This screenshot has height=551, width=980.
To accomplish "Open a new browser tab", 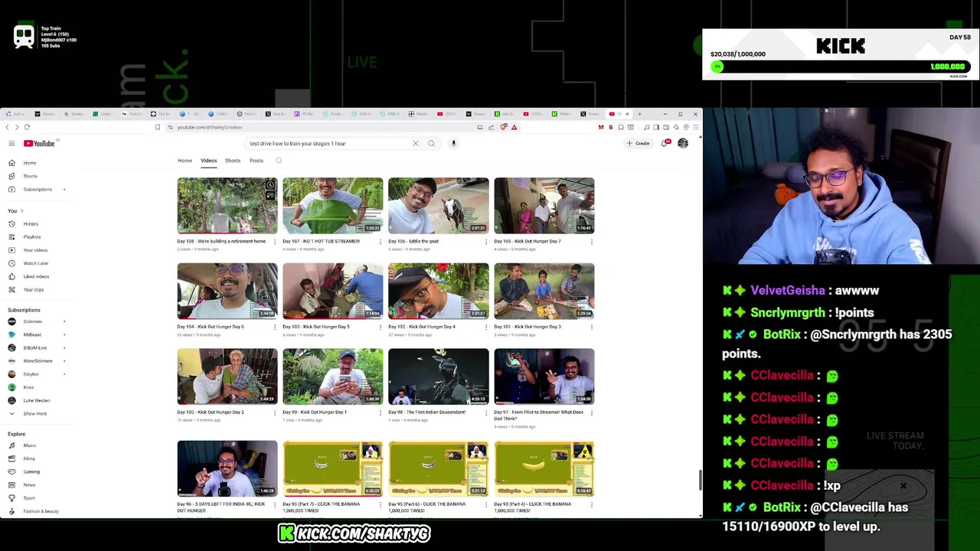I will tap(639, 114).
